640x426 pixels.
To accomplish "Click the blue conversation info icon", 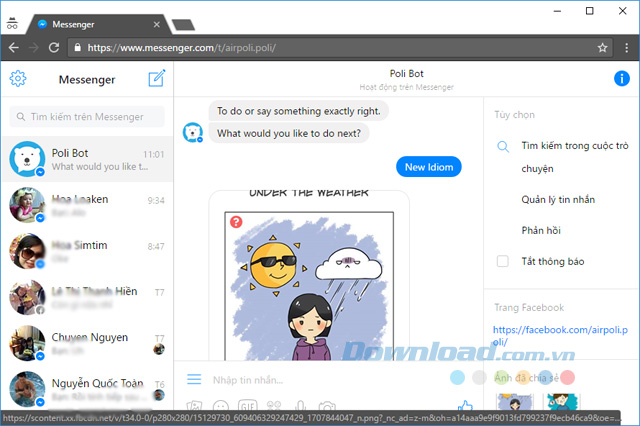I will (621, 80).
